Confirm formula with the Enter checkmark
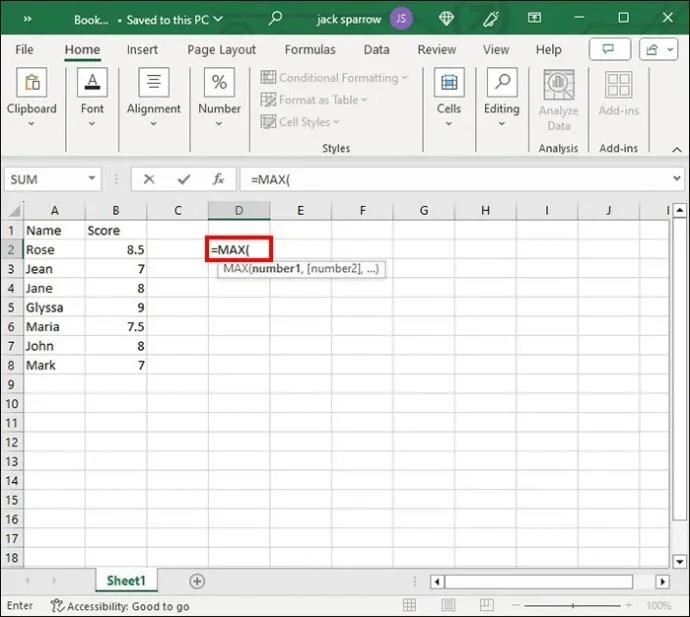The width and height of the screenshot is (690, 617). tap(183, 180)
